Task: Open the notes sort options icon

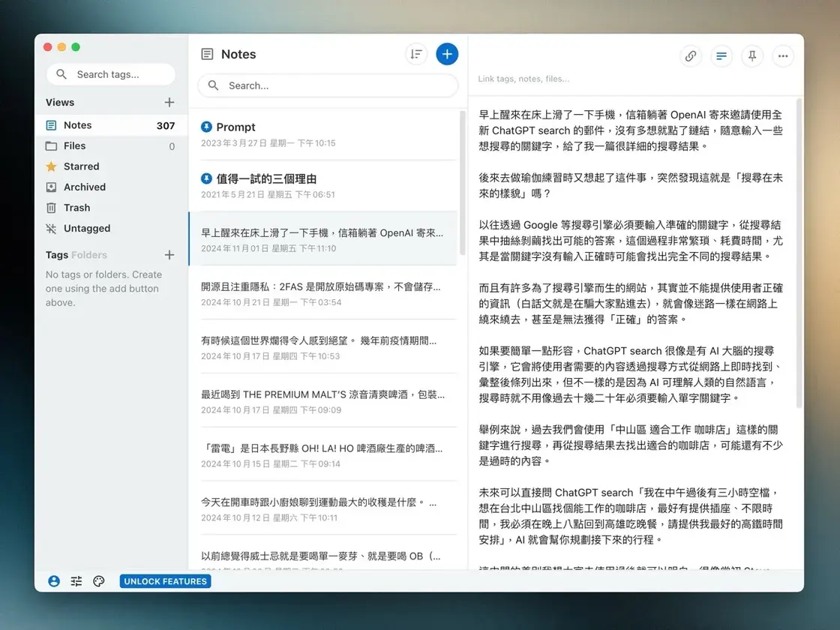Action: tap(416, 54)
